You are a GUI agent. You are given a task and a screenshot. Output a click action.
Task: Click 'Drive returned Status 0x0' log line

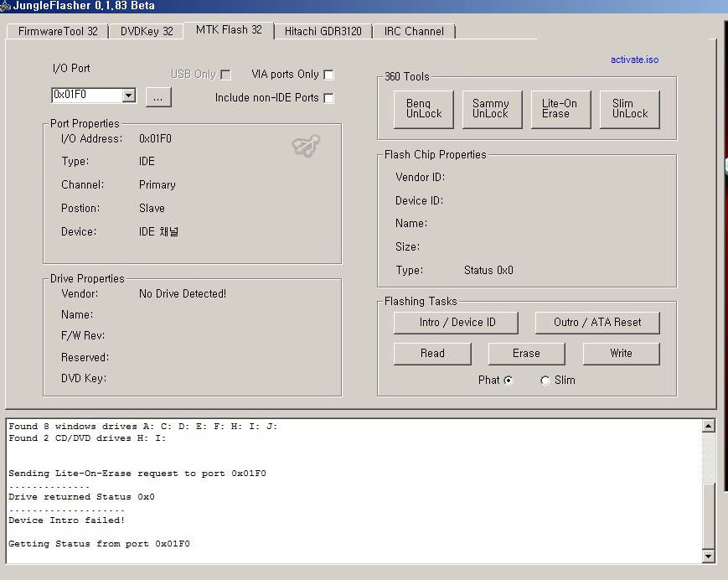pyautogui.click(x=81, y=497)
